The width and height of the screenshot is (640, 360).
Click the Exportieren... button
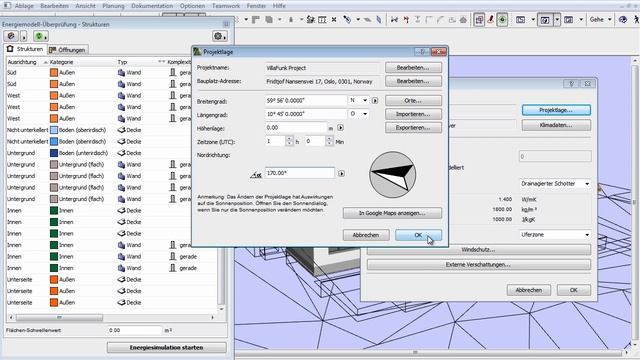pyautogui.click(x=413, y=128)
